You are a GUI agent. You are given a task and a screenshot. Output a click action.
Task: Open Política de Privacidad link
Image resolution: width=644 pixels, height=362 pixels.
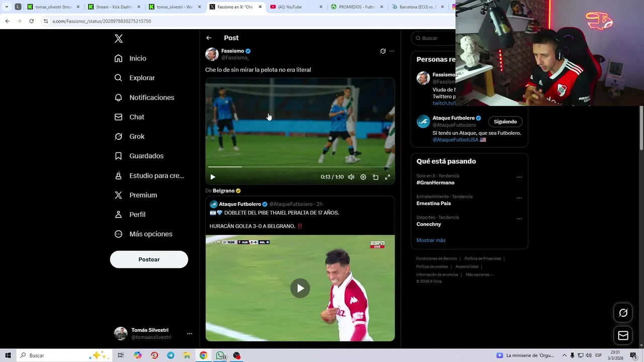[x=482, y=258]
